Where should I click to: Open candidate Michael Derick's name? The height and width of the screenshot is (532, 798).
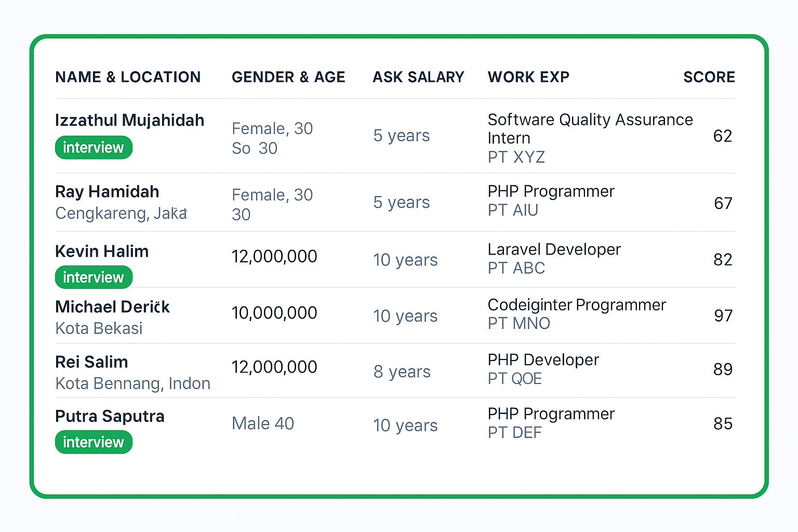pos(112,307)
